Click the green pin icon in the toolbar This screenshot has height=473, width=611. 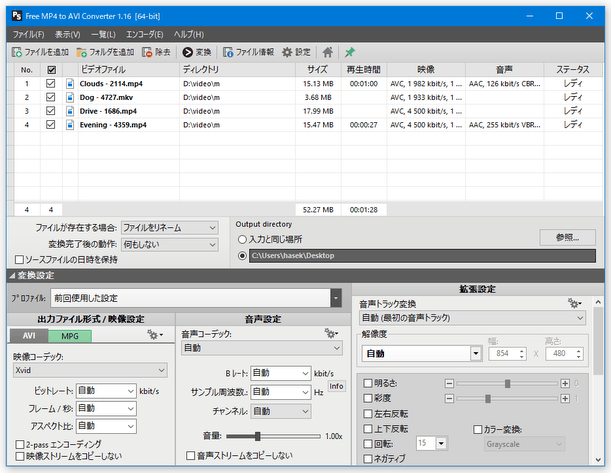[350, 52]
